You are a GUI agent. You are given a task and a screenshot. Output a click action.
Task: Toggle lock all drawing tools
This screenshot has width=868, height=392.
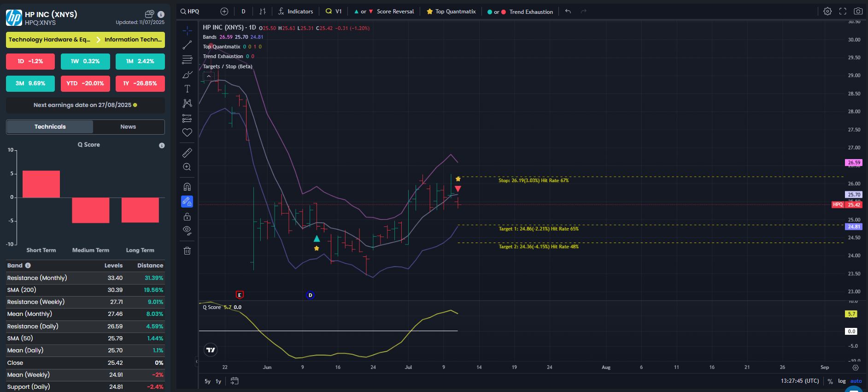coord(187,216)
